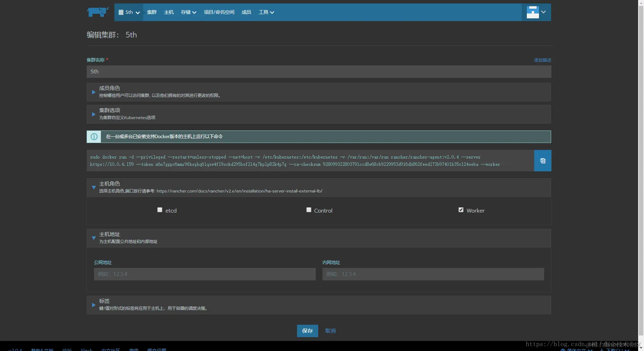Click the cluster icon beside 5th in the navbar
Image resolution: width=644 pixels, height=351 pixels.
coord(121,12)
